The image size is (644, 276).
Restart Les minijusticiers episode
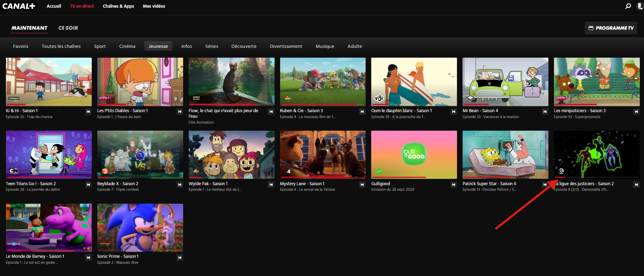pyautogui.click(x=637, y=111)
